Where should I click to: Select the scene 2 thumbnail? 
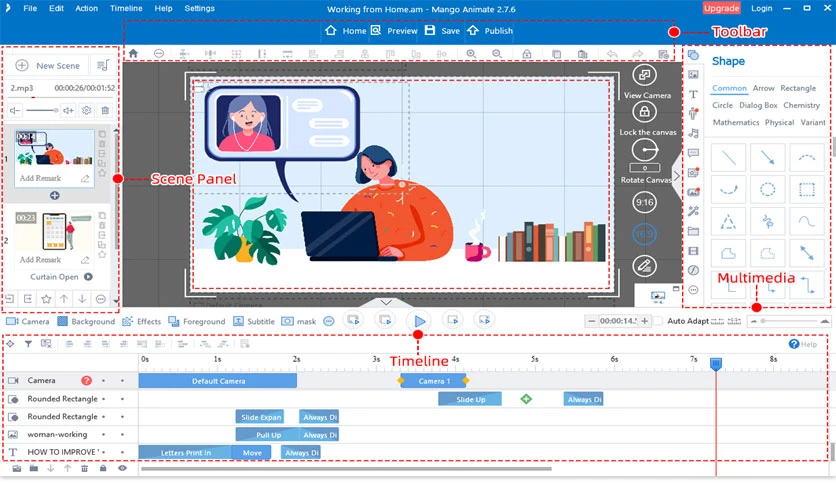(x=54, y=231)
